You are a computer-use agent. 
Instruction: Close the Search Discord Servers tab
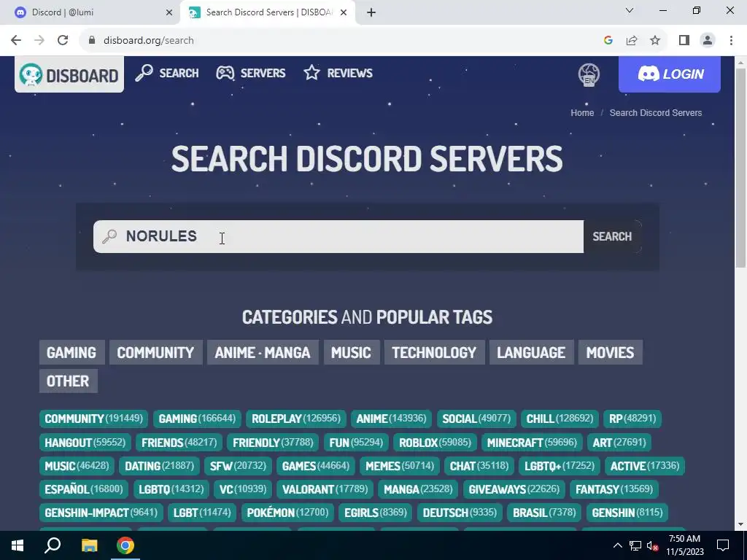coord(344,13)
